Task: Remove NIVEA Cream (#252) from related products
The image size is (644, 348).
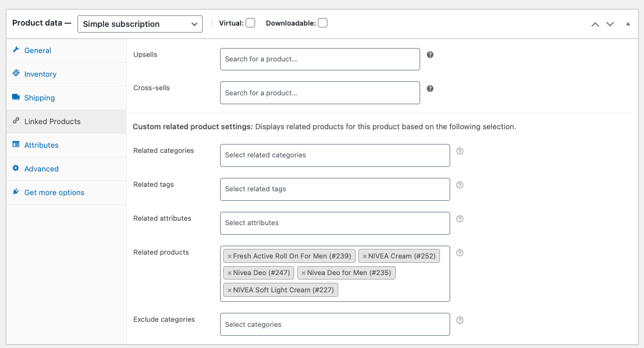Action: [x=365, y=257]
